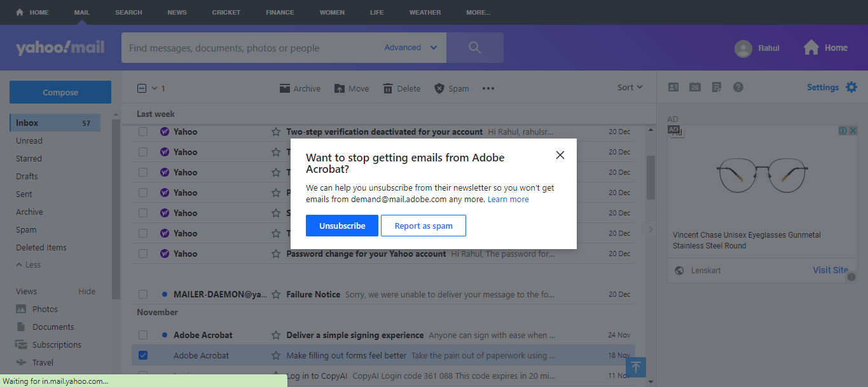Screen dimensions: 868x387
Task: Star the Failure Notice email
Action: coord(276,294)
